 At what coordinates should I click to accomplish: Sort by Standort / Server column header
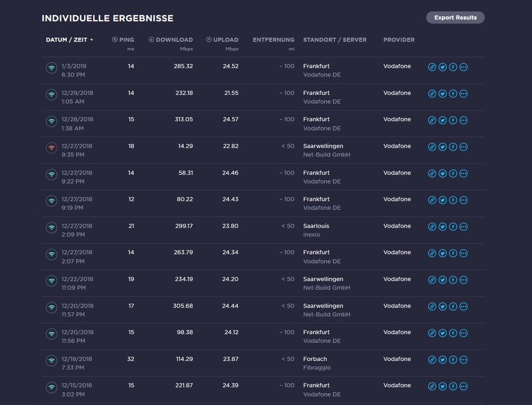click(x=334, y=40)
